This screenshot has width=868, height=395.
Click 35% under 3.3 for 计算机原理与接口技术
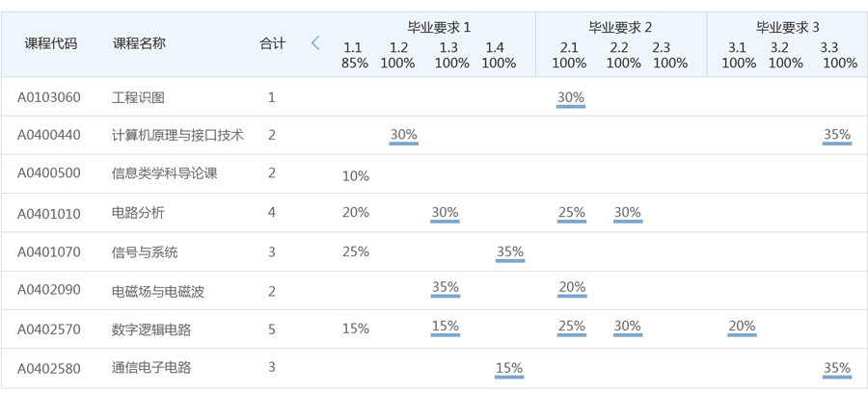[x=837, y=136]
